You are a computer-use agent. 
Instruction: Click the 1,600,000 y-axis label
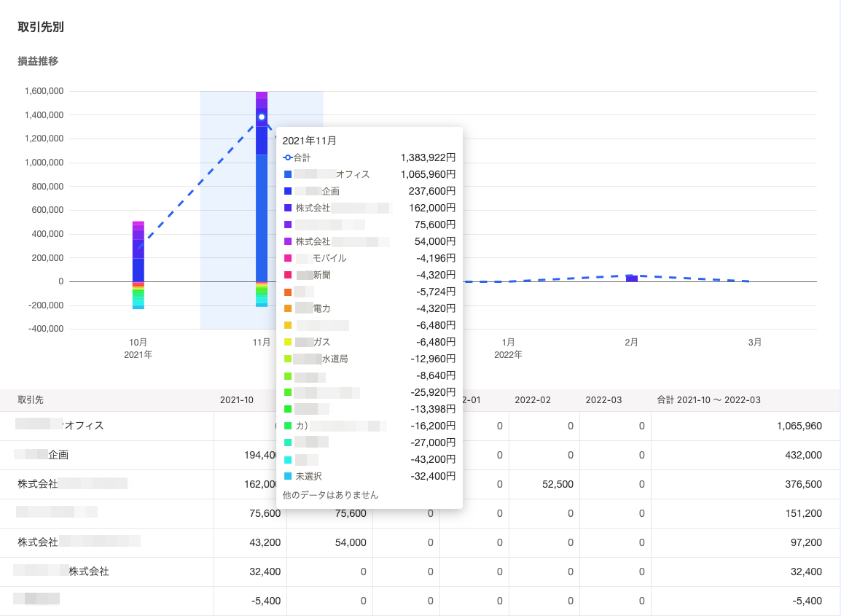44,91
